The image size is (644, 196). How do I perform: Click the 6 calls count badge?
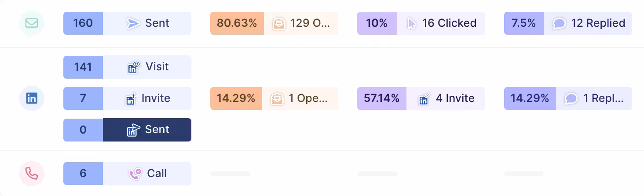coord(83,174)
